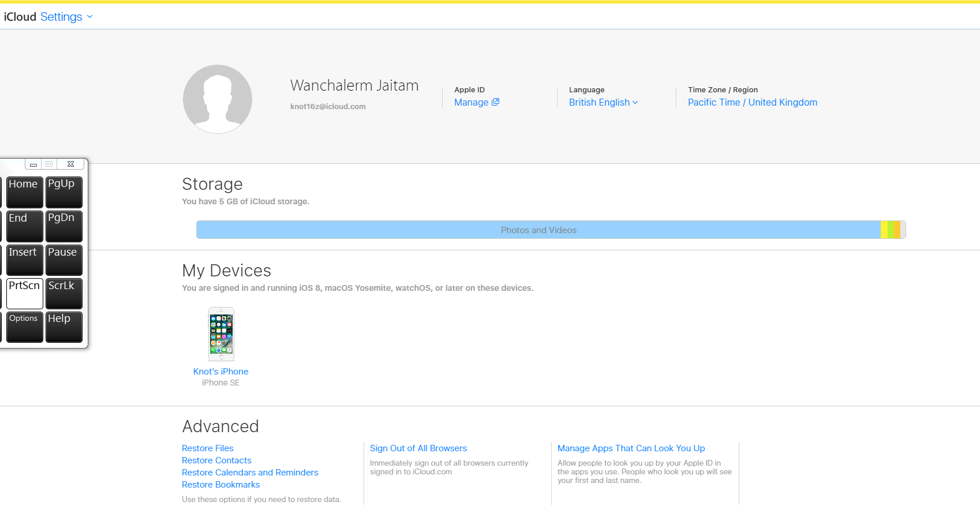Tap the Pause key on on-screen keyboard
The image size is (980, 517).
64,260
